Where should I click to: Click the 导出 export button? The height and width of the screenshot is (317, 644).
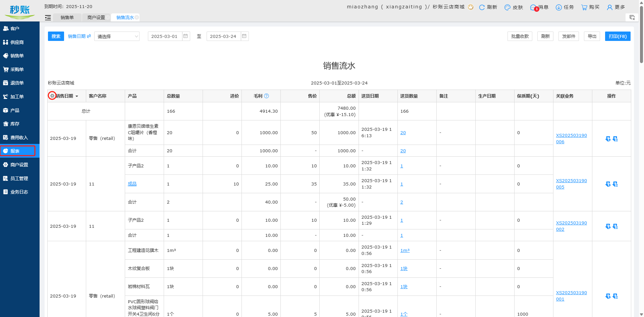tap(592, 36)
